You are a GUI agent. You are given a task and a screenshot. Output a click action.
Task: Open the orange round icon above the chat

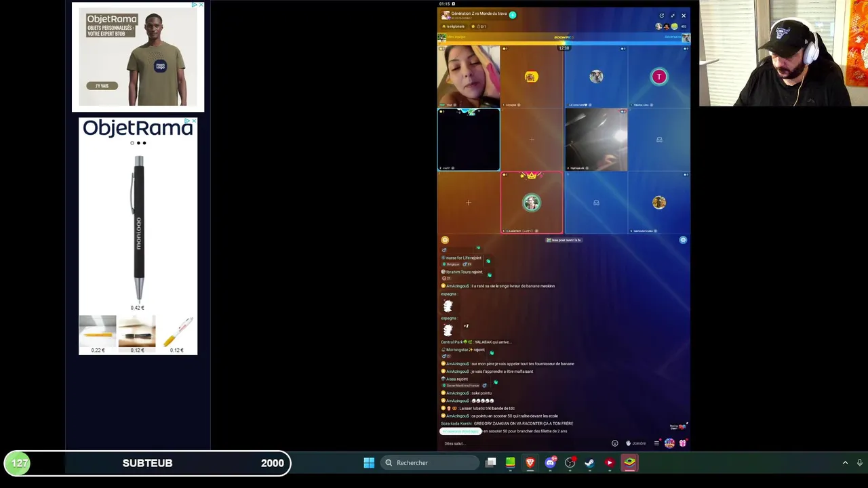point(445,240)
